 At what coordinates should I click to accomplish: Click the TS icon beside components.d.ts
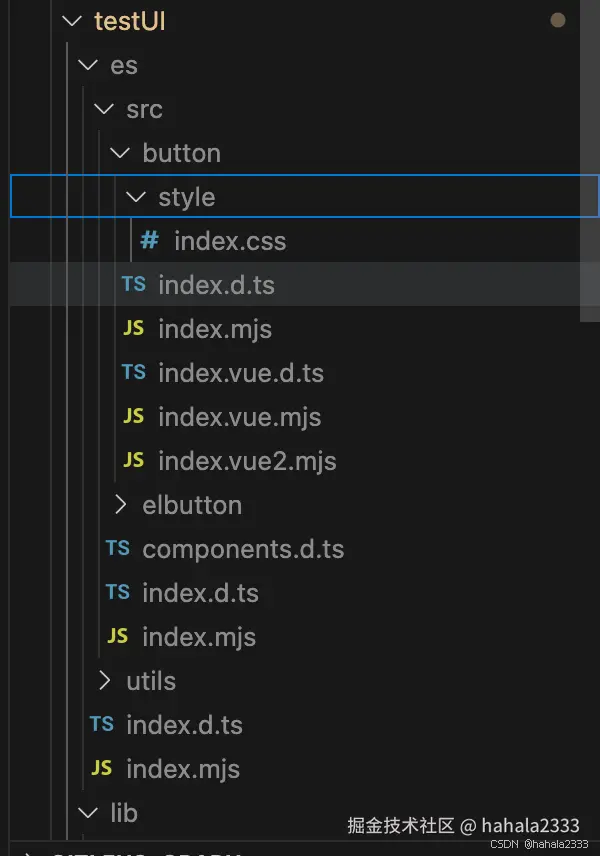point(117,549)
